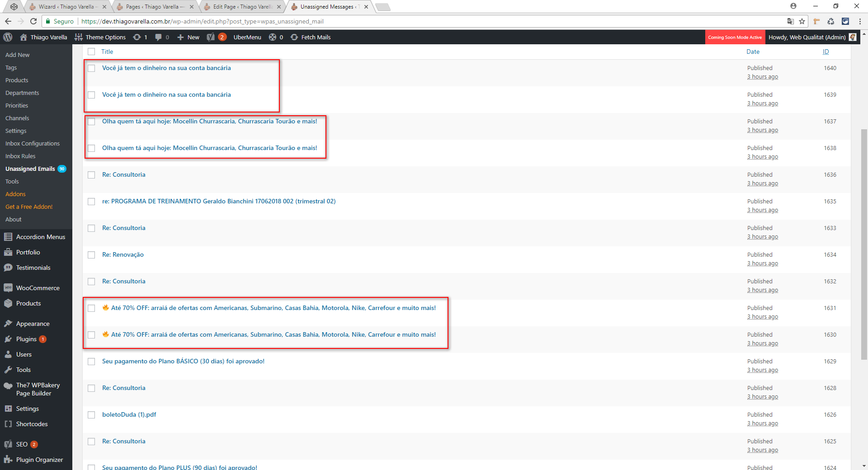Close the Unassigned Messages browser tab

tap(366, 7)
